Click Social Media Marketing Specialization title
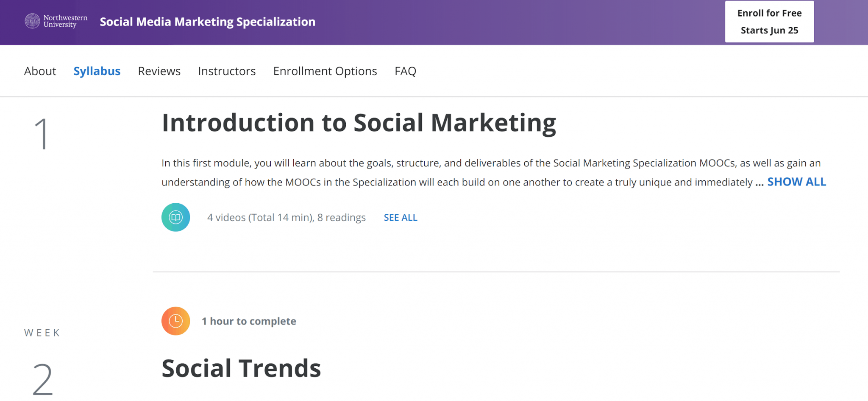This screenshot has height=401, width=868. 208,22
